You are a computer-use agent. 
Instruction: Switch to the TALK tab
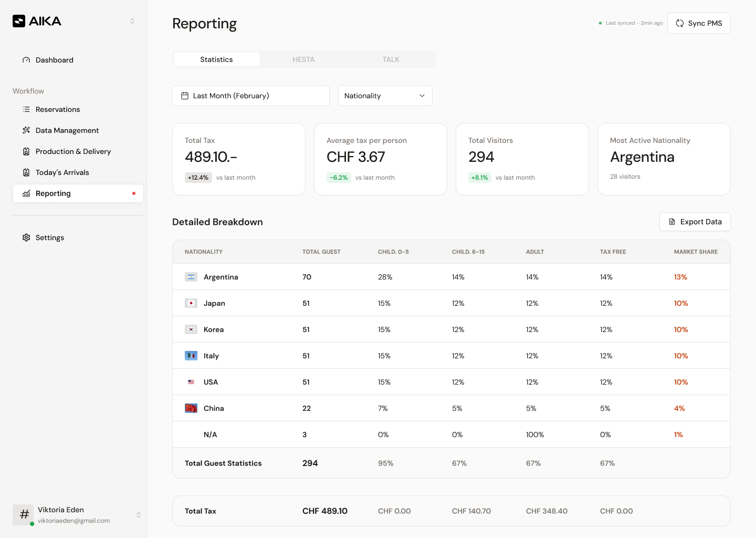(x=391, y=59)
